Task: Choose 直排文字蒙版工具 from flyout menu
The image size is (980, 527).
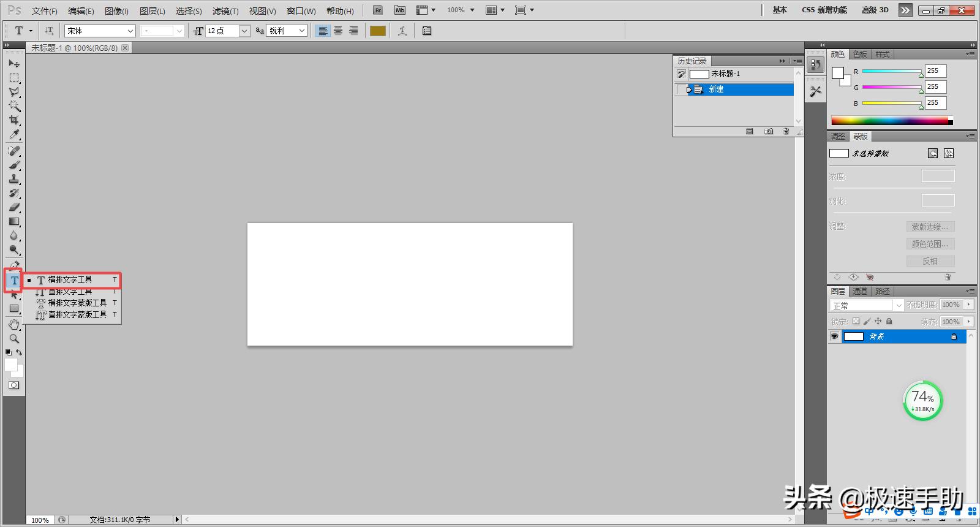Action: 77,314
